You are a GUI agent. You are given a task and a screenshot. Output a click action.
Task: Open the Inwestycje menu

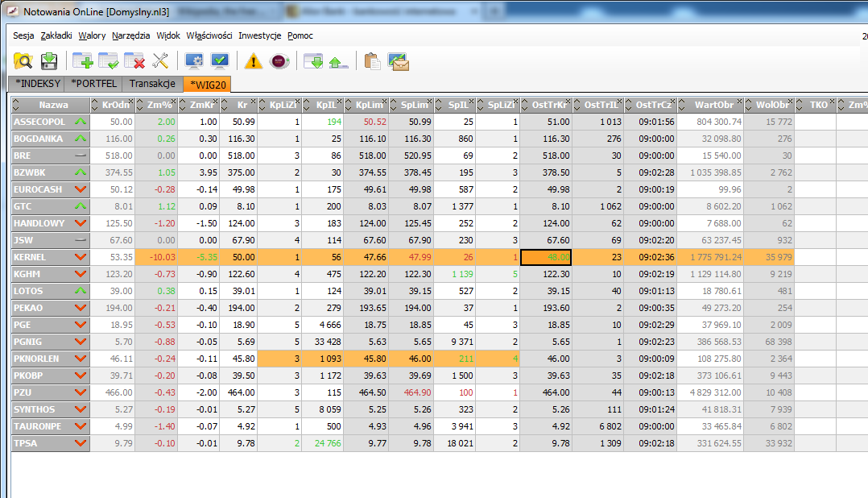pyautogui.click(x=259, y=35)
